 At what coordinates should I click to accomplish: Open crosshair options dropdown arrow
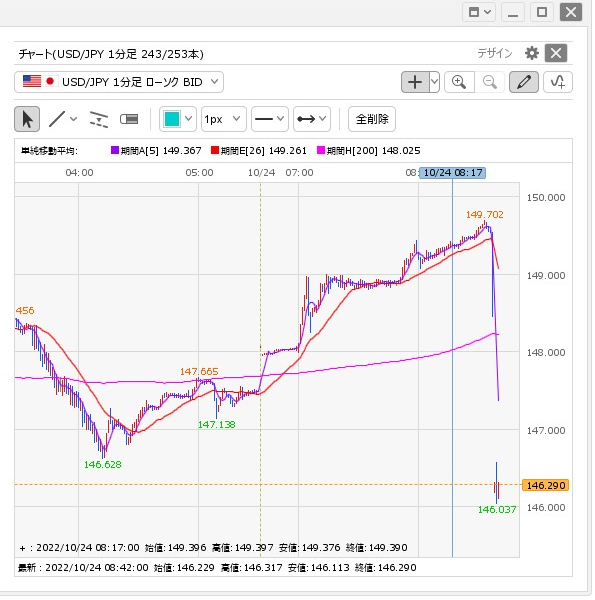point(434,82)
